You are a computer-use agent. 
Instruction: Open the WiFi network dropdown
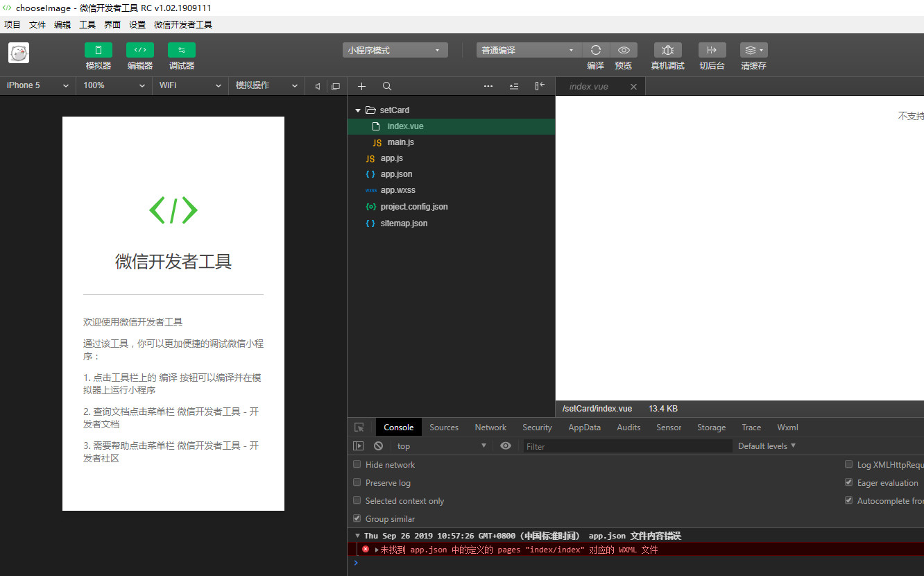point(190,85)
